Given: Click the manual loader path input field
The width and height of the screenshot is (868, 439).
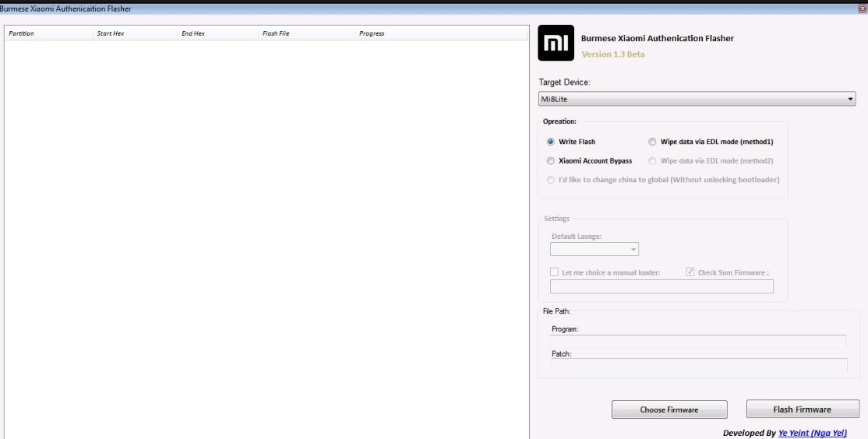Looking at the screenshot, I should tap(662, 286).
